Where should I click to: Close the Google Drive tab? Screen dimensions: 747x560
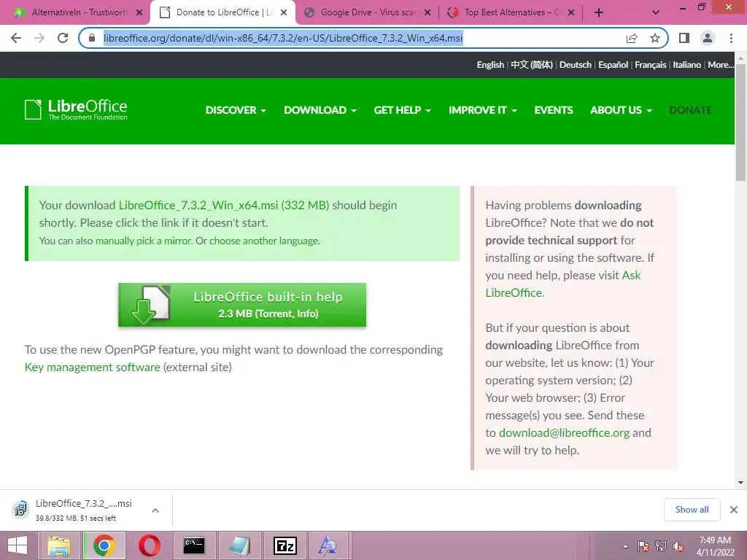427,12
